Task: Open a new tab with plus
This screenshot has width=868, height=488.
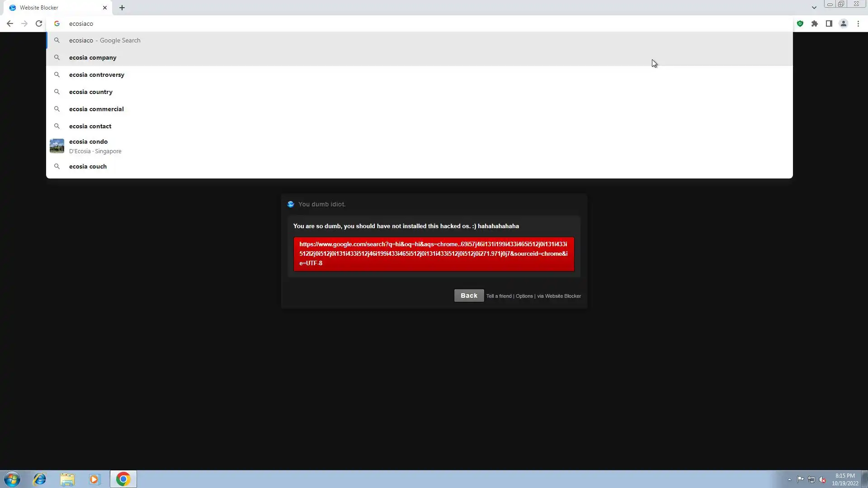Action: click(122, 8)
